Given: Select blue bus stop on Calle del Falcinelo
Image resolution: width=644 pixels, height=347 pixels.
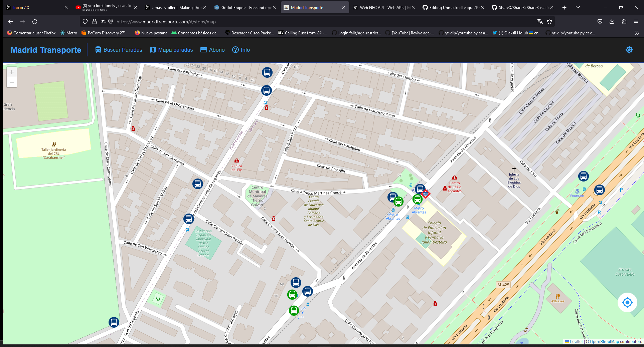Looking at the screenshot, I should coord(267,72).
